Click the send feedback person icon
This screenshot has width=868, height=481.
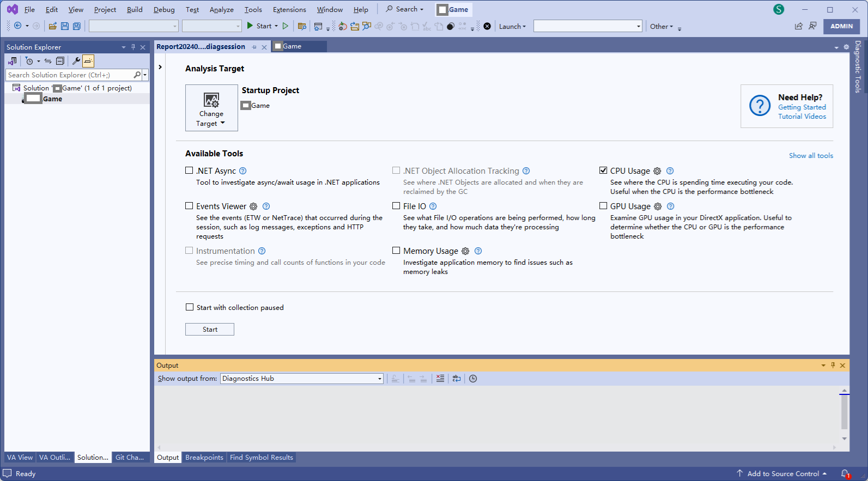click(812, 26)
